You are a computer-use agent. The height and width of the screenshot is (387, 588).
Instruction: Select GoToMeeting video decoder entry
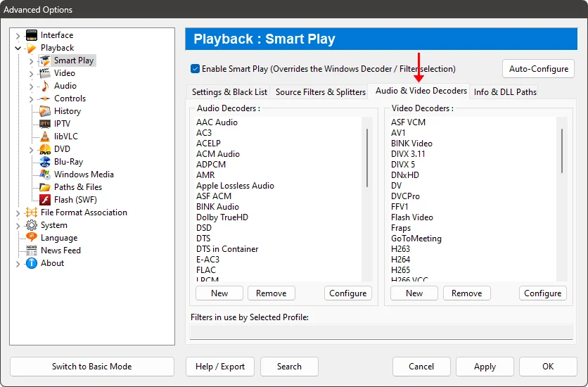(416, 239)
